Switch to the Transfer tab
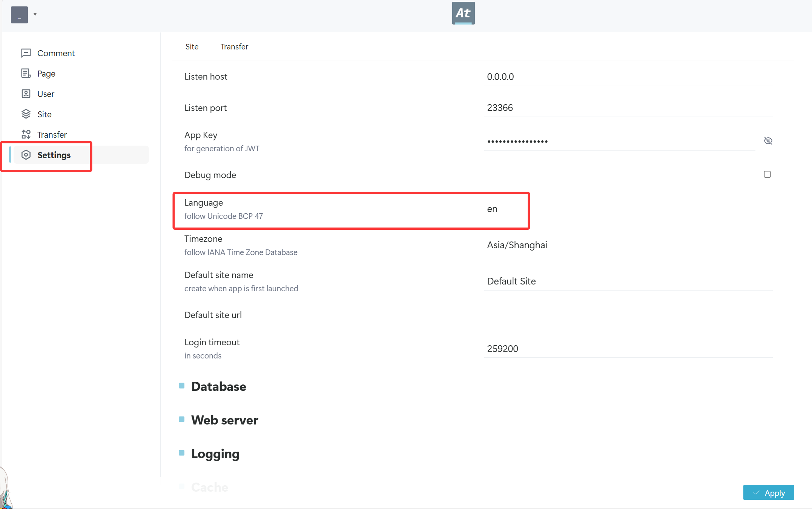 (234, 47)
